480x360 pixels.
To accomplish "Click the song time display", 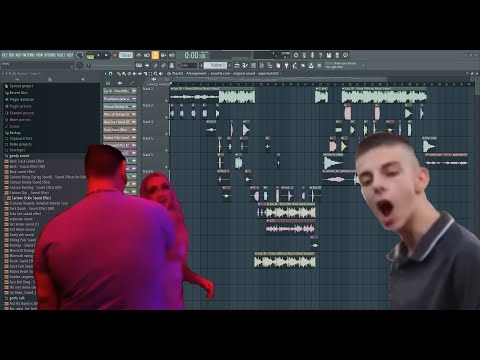I will coord(195,56).
